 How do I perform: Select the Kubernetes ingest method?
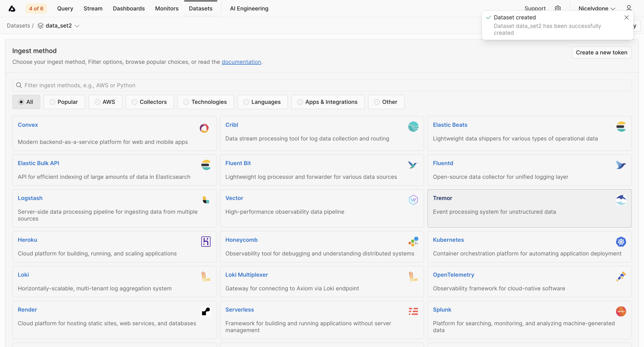point(529,247)
